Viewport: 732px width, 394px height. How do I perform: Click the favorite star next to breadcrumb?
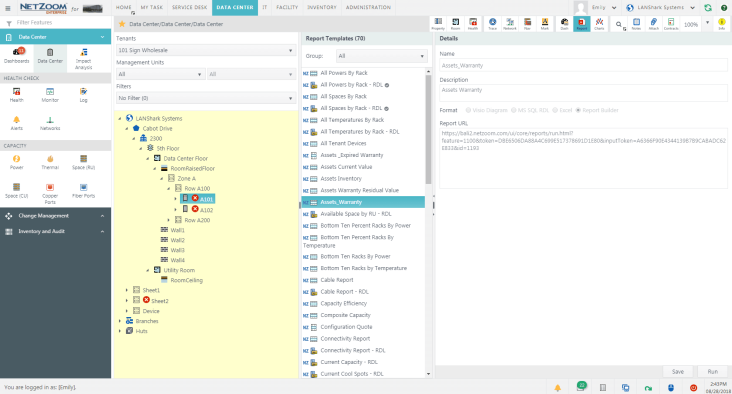(122, 24)
